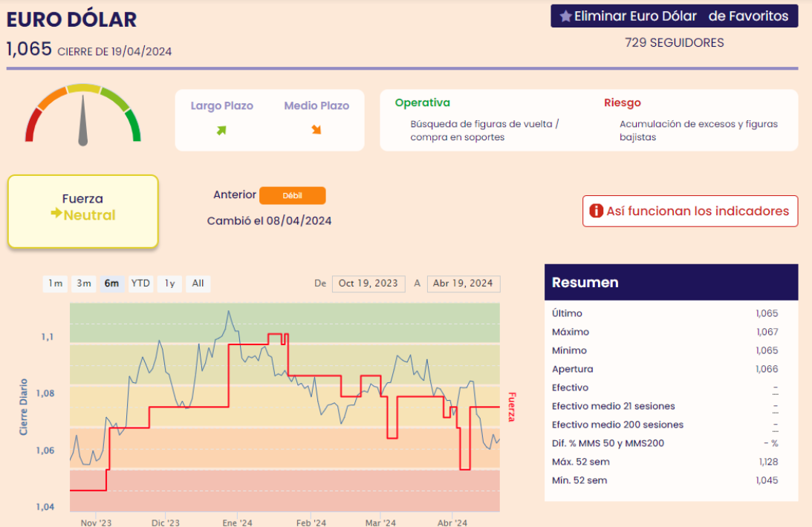Switch chart to YTD range
The height and width of the screenshot is (527, 812).
pos(140,284)
